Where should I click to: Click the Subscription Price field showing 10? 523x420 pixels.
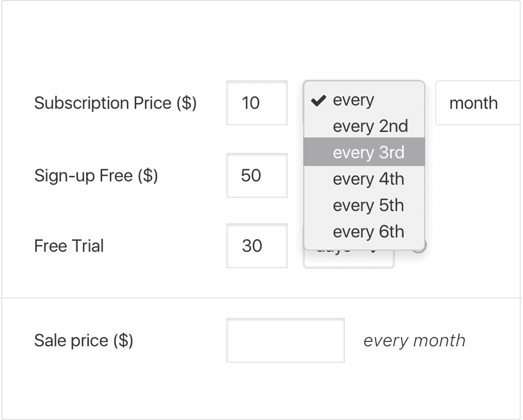click(257, 103)
